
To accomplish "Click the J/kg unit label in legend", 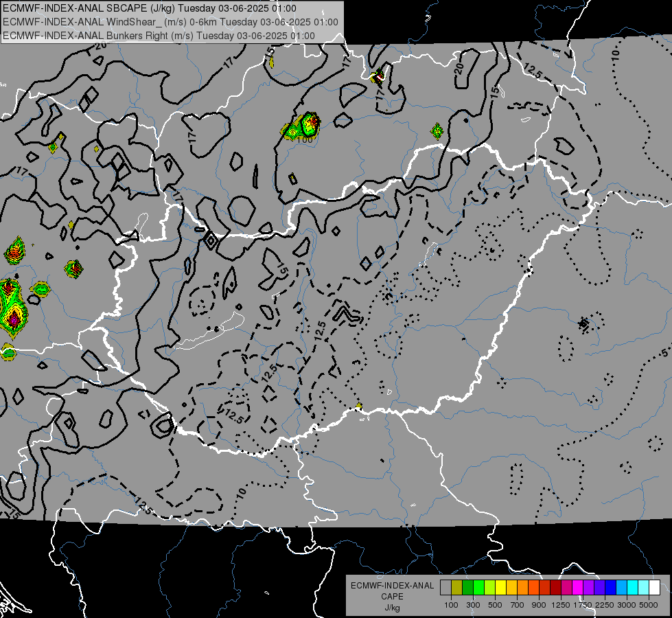I will 392,608.
